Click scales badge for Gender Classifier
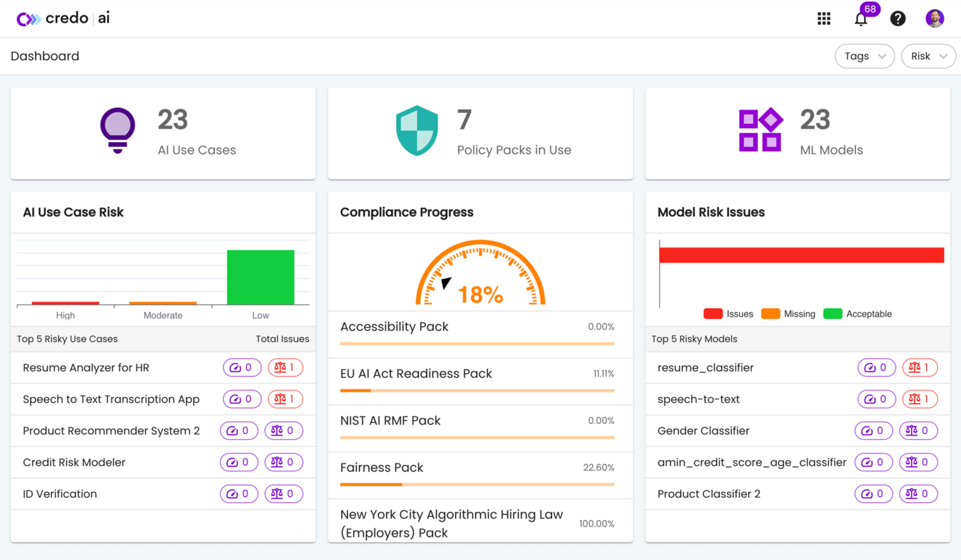 (x=918, y=431)
